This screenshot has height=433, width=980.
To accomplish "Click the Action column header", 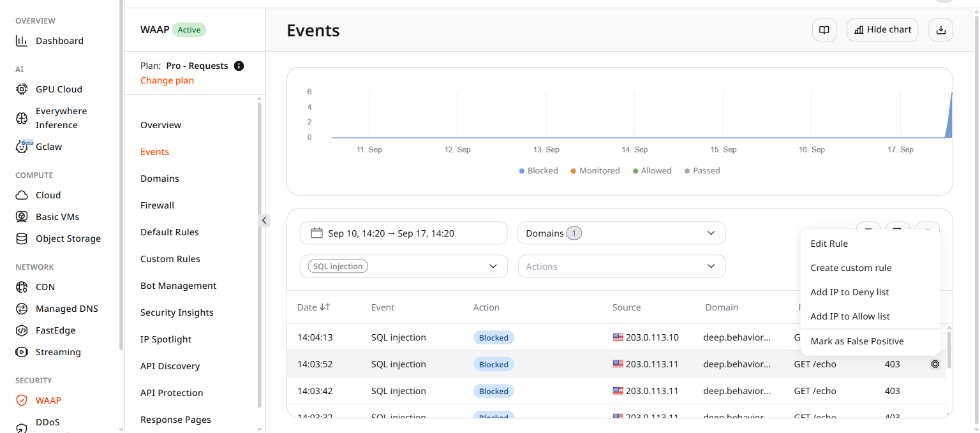I will click(486, 307).
